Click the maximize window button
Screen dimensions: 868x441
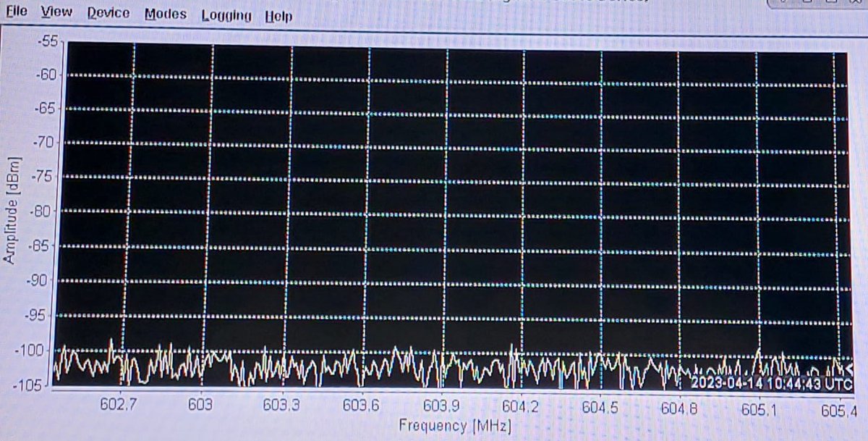point(808,3)
